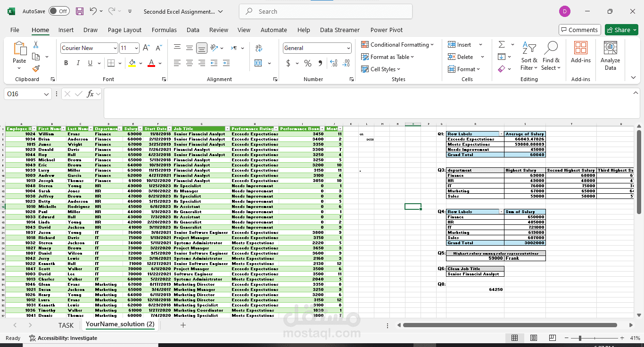
Task: Open the Department column filter dropdown
Action: coord(120,129)
